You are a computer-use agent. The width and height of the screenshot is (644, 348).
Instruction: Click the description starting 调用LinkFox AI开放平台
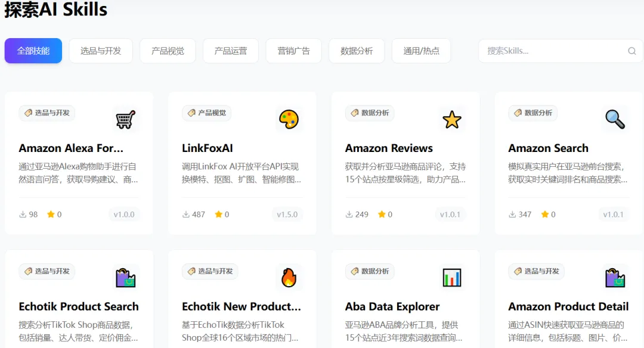[x=241, y=173]
